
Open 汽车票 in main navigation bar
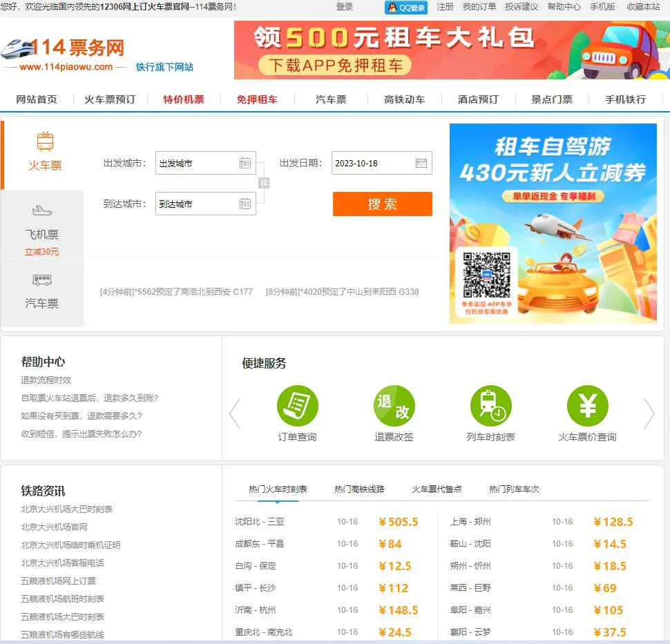[x=331, y=99]
